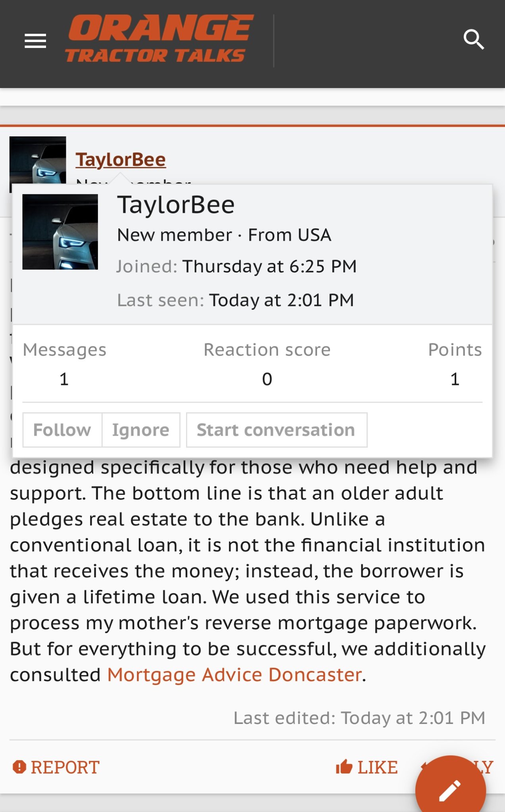Click the small avatar beside post author
Screen dimensions: 505x812
tap(38, 159)
